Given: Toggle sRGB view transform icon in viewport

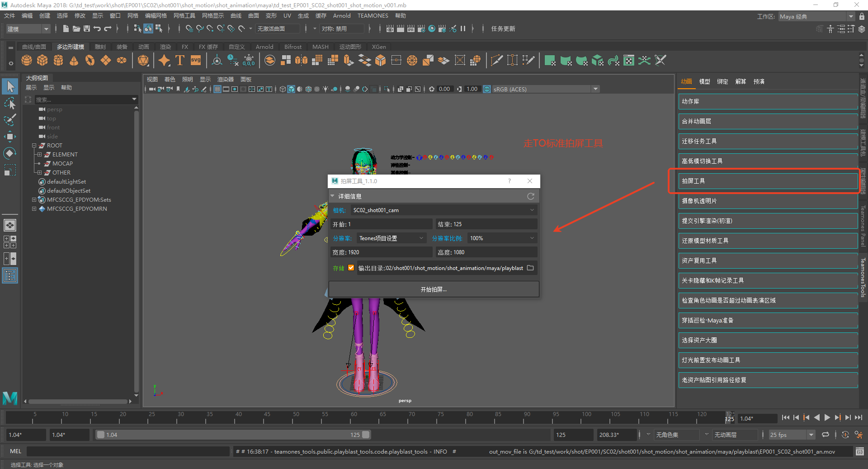Looking at the screenshot, I should click(x=487, y=89).
